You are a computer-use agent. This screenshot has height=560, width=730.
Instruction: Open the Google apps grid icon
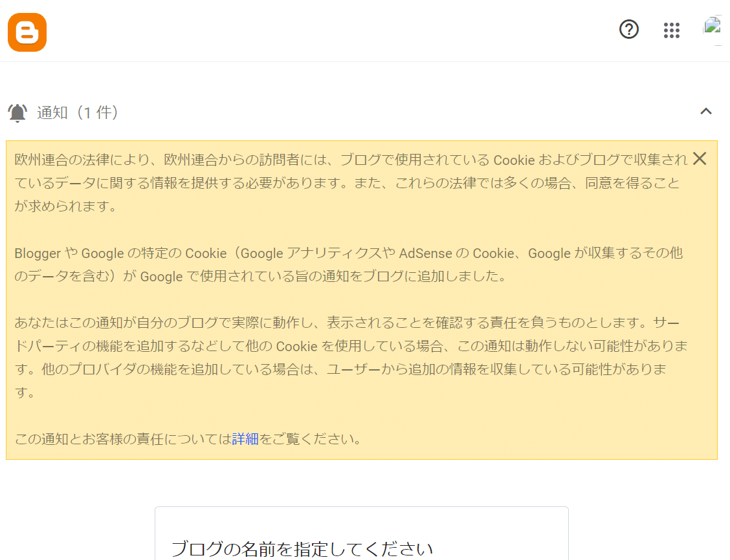tap(671, 30)
